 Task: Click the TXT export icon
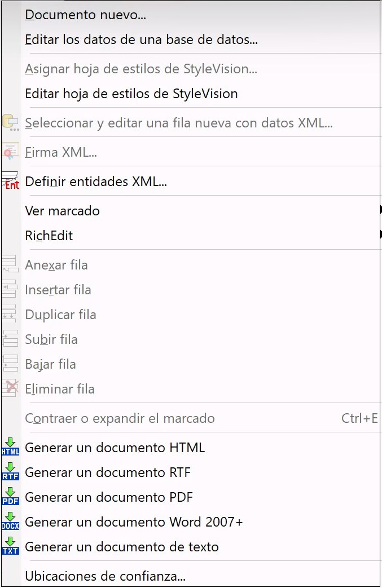[10, 547]
